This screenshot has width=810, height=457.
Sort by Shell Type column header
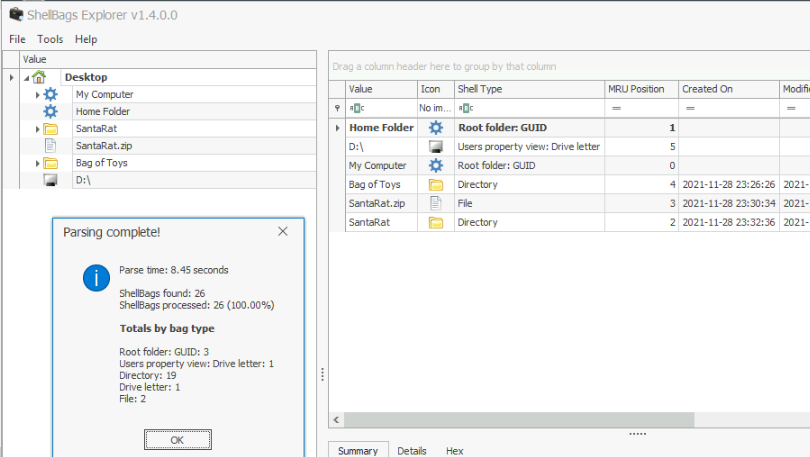tap(529, 89)
